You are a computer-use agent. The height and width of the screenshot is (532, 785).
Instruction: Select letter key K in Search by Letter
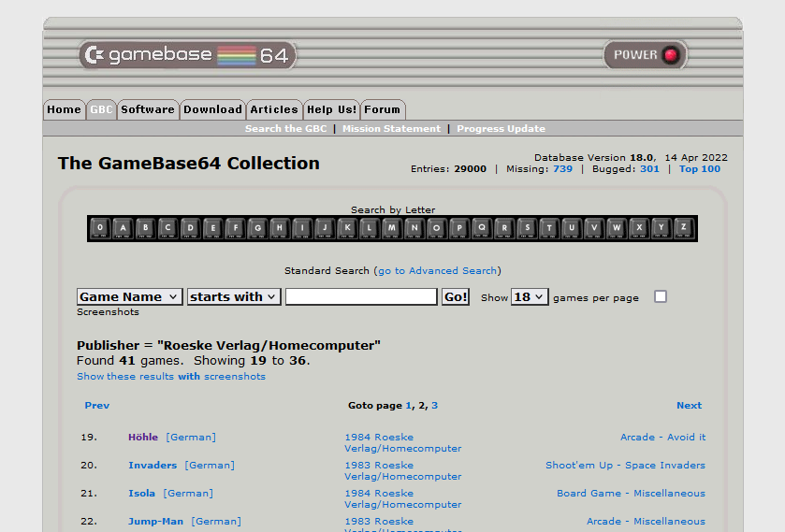coord(347,228)
